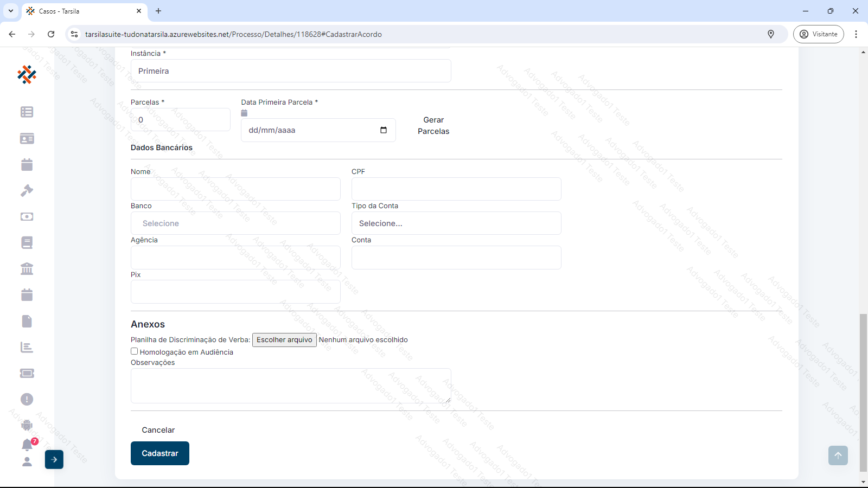This screenshot has height=488, width=868.
Task: Click the scroll-to-top arrow button
Action: (838, 455)
